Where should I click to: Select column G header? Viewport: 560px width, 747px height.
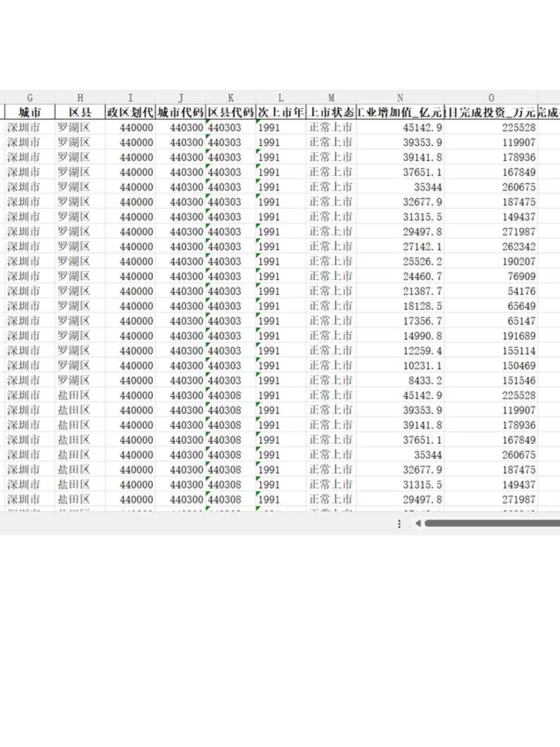click(30, 98)
